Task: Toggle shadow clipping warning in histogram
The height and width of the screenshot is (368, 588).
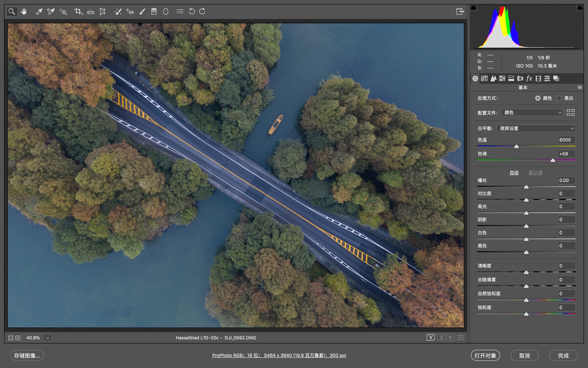Action: [473, 8]
